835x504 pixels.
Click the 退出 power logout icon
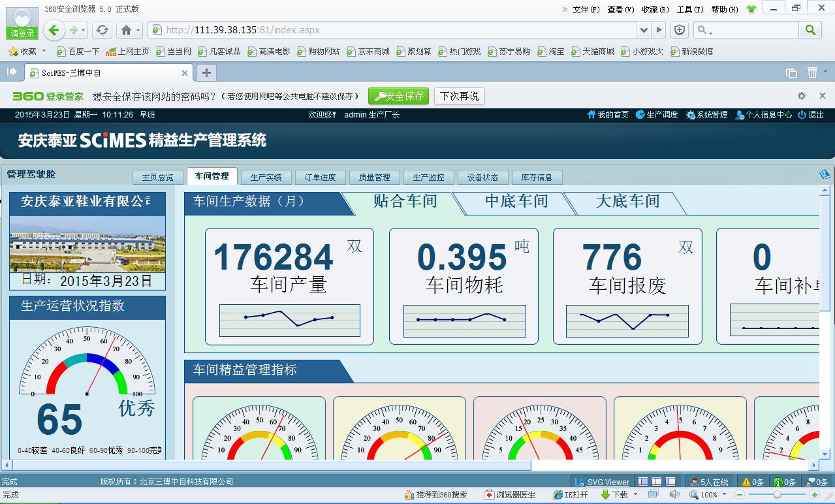(802, 115)
